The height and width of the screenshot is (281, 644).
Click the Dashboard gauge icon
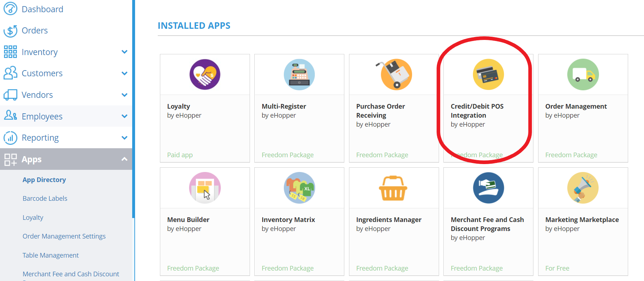[10, 9]
